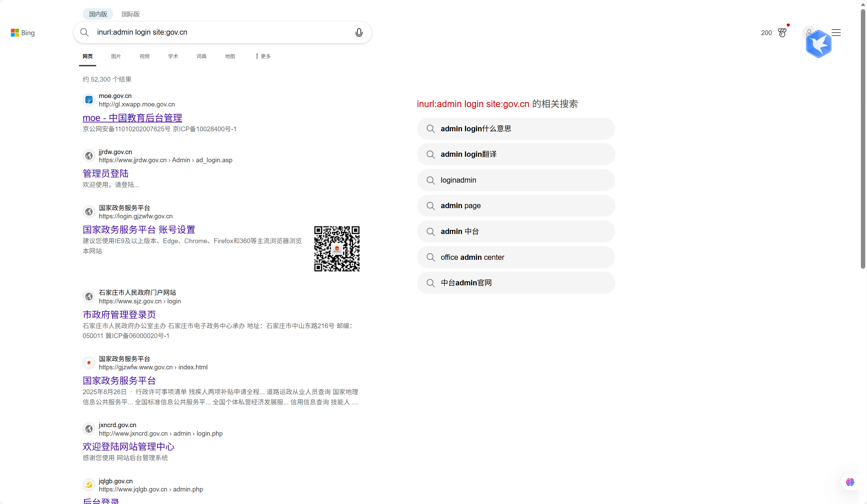Open the Rewards medal icon
Image resolution: width=867 pixels, height=504 pixels.
pos(782,33)
